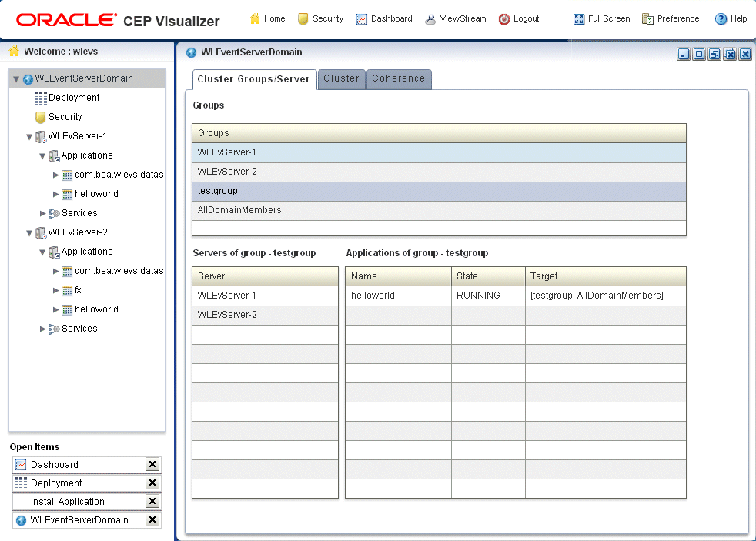Open the Help question mark icon
This screenshot has height=541, width=756.
click(721, 18)
